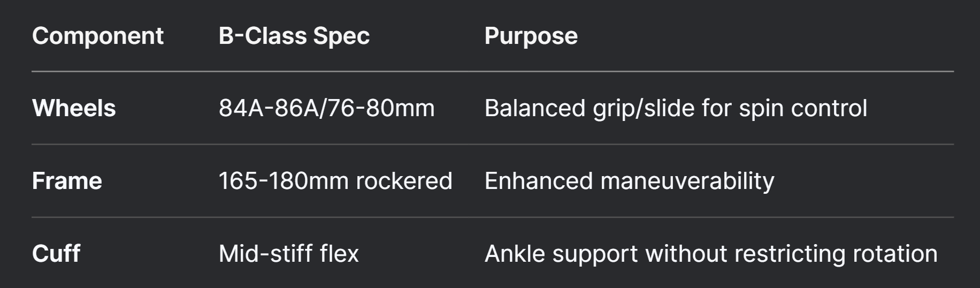
Task: Click the word maneuverability in Frame row
Action: tap(687, 181)
